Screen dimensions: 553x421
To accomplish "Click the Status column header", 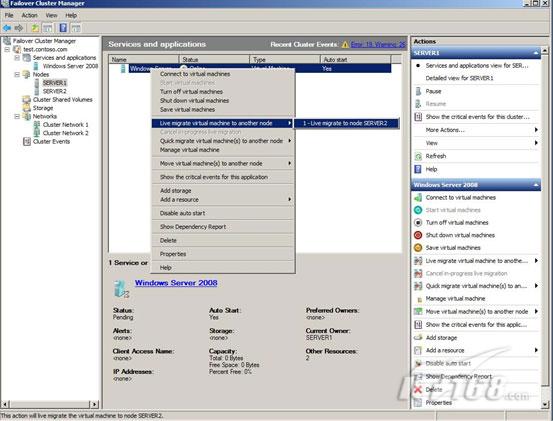I will [x=214, y=60].
